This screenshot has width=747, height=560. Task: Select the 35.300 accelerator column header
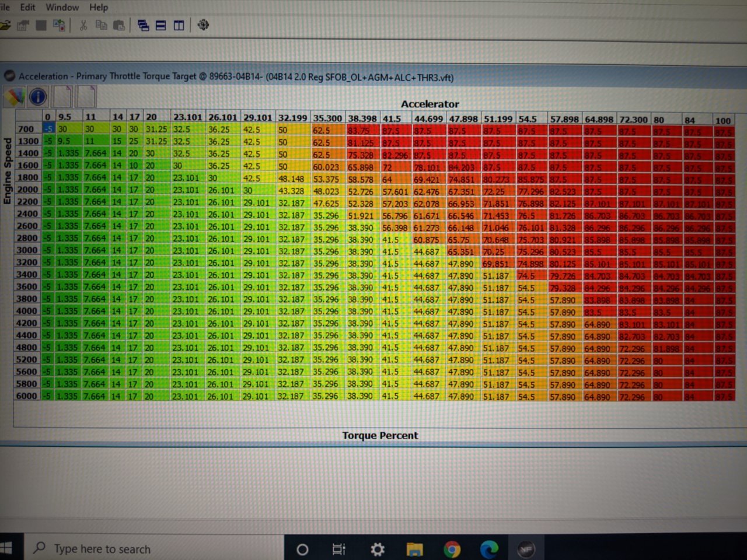pyautogui.click(x=327, y=118)
